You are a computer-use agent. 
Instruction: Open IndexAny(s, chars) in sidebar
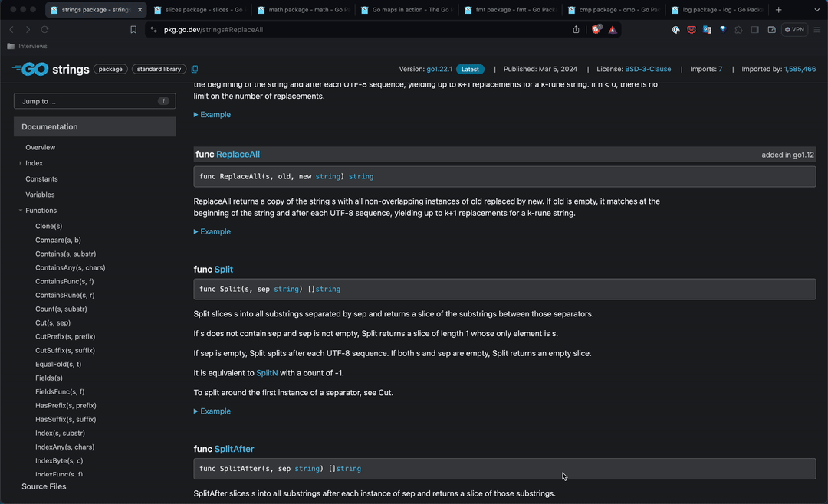(x=65, y=447)
